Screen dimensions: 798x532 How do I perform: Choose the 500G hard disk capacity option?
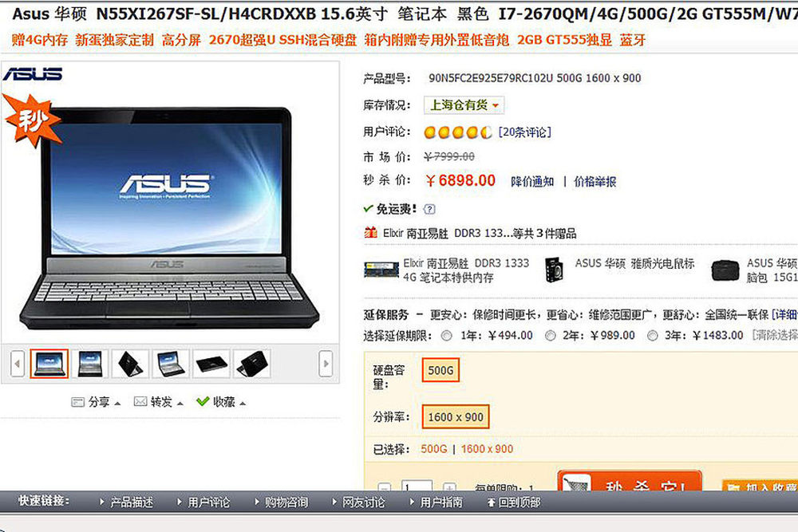pos(440,370)
